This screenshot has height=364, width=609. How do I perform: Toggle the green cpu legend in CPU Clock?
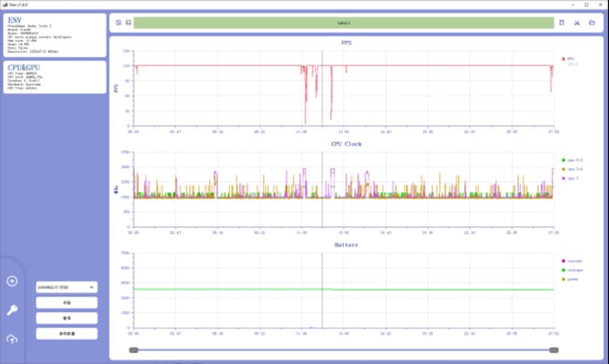572,160
